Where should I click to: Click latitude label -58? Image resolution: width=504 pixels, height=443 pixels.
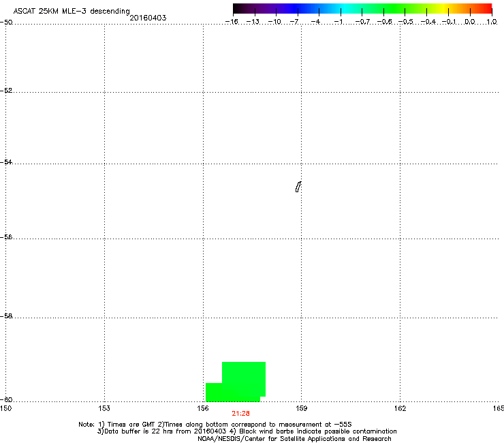pos(6,316)
